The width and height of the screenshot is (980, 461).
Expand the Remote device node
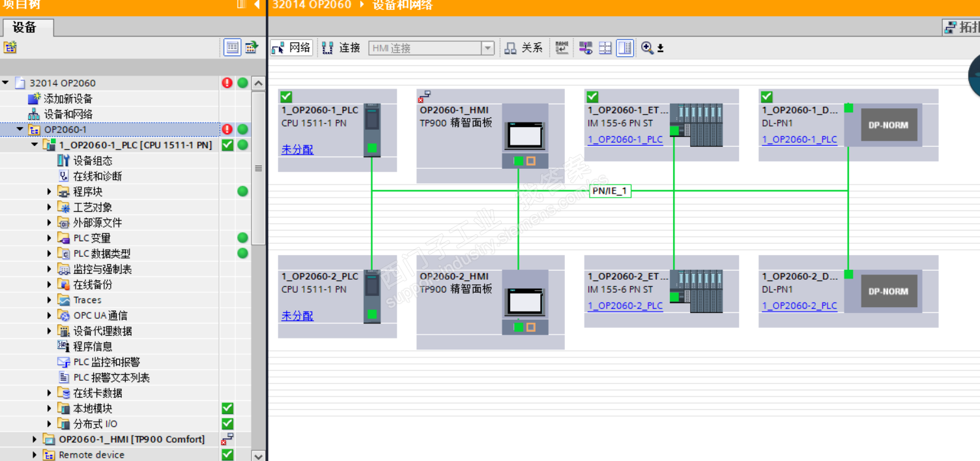click(35, 455)
